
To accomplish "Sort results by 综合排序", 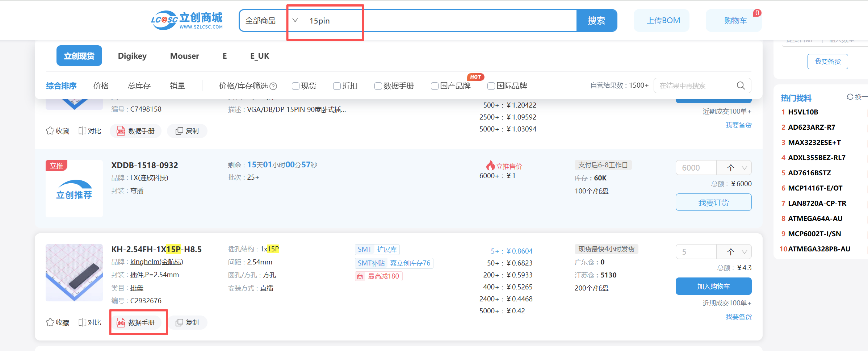I will pyautogui.click(x=61, y=86).
